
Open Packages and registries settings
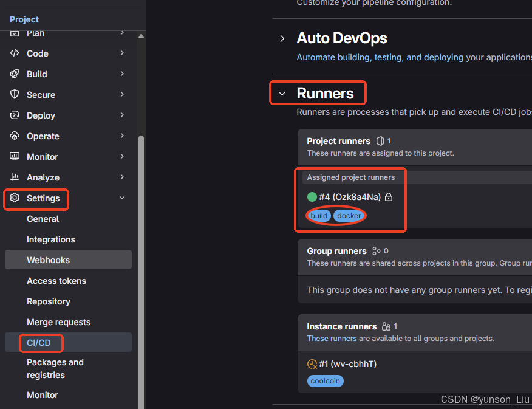point(68,369)
